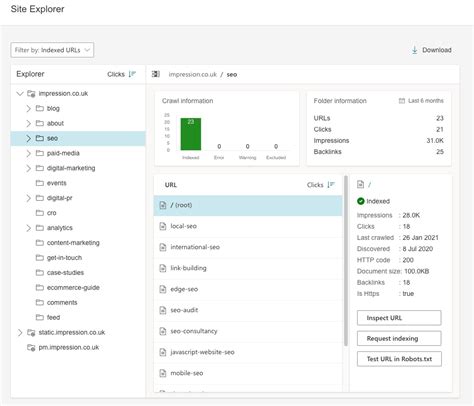Click the get-in-touch folder icon
Image resolution: width=474 pixels, height=406 pixels.
coord(40,258)
